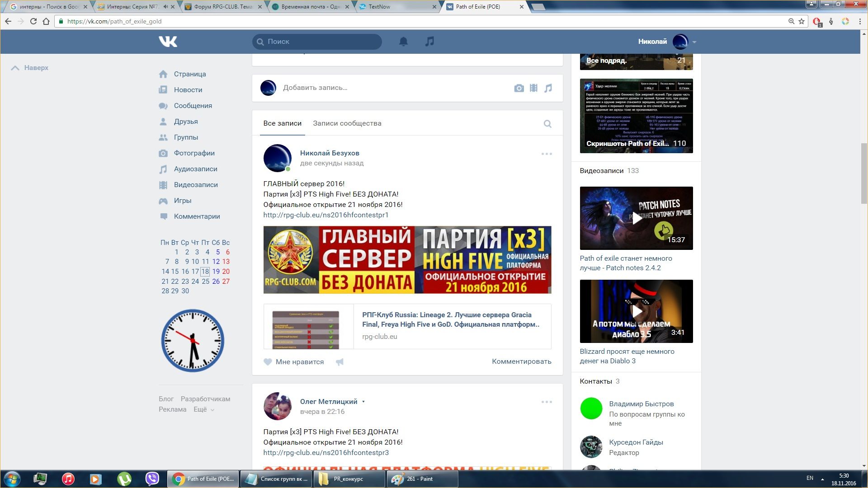Open VK notifications bell icon

403,42
